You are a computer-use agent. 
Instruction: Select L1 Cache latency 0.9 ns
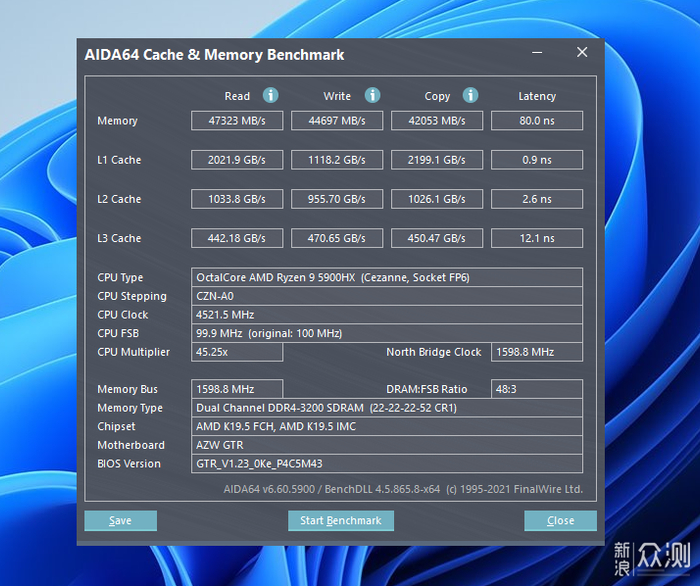pos(537,160)
